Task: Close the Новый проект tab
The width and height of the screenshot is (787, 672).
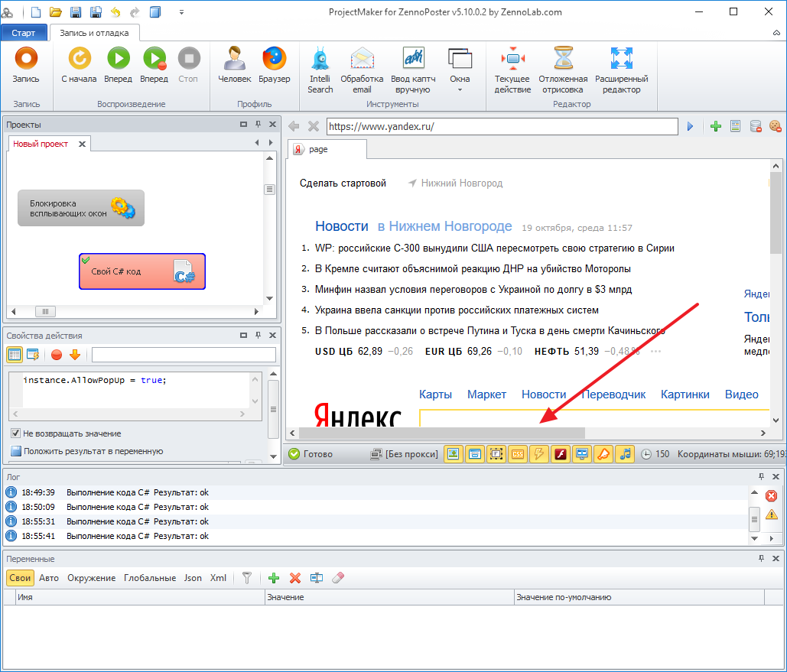Action: (82, 144)
